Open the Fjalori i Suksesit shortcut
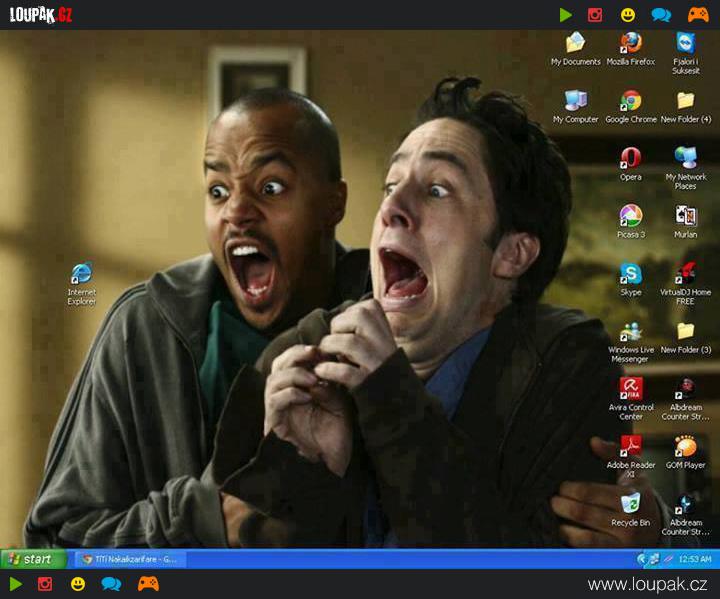This screenshot has width=720, height=599. coord(686,53)
